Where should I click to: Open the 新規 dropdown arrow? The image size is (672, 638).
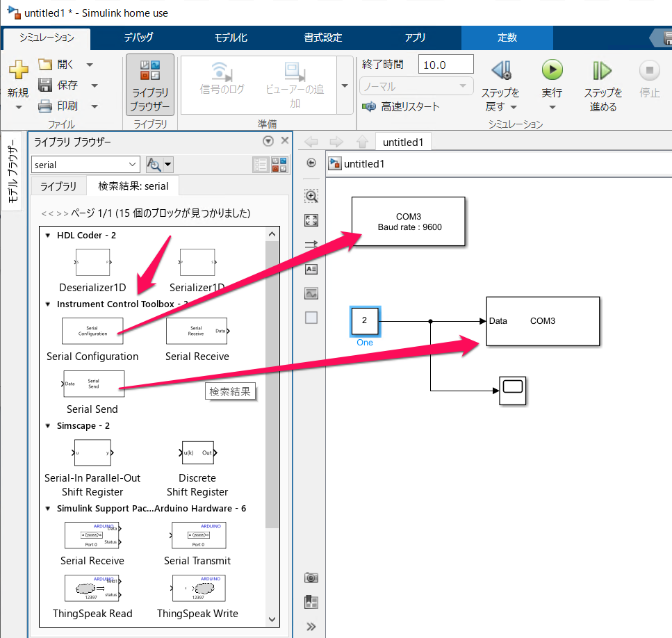[x=19, y=108]
